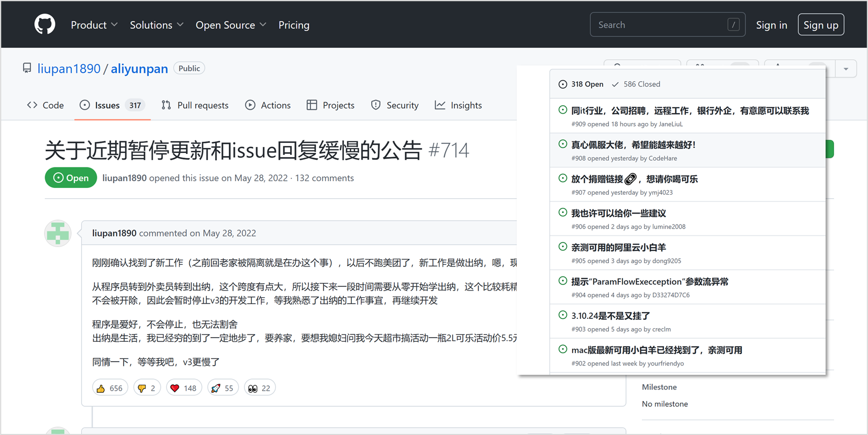Image resolution: width=868 pixels, height=435 pixels.
Task: Open issue #907 about donation link
Action: [x=635, y=179]
